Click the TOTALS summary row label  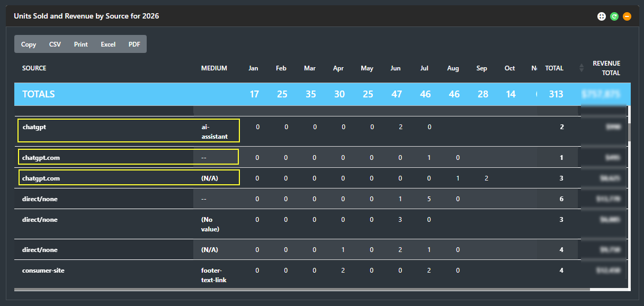[39, 94]
